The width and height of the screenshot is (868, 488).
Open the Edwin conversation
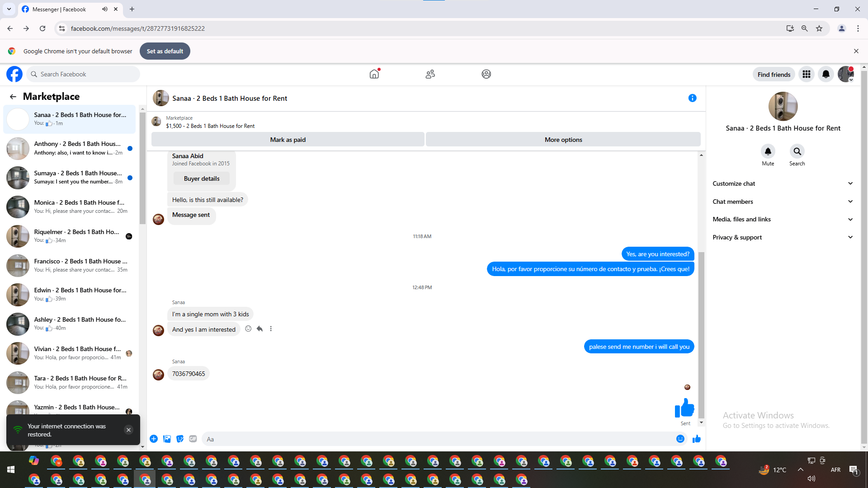point(70,295)
